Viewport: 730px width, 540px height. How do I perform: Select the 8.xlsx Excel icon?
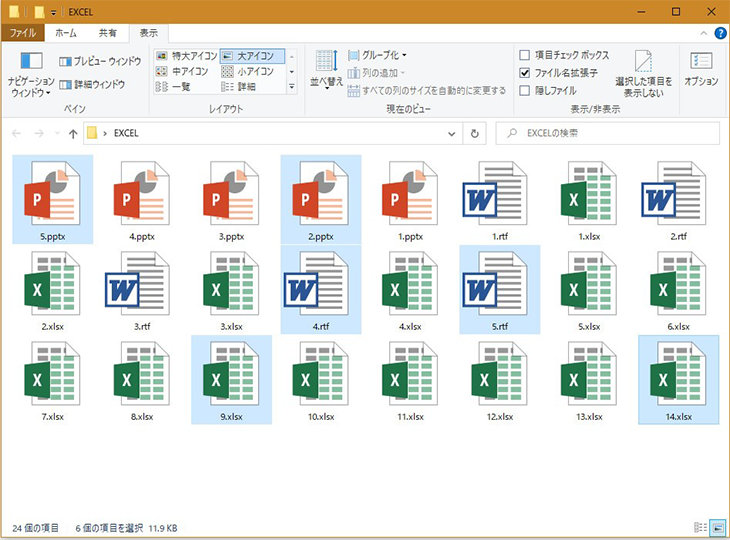pos(142,374)
